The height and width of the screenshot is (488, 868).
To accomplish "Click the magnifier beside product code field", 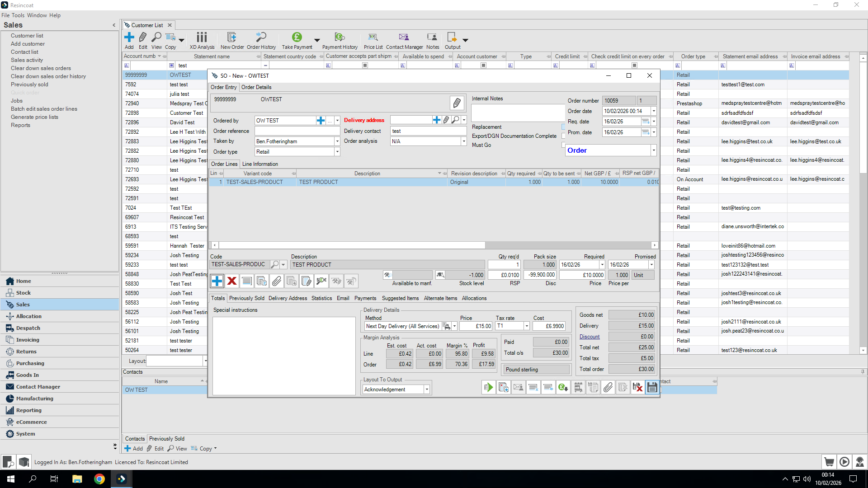I will 274,265.
